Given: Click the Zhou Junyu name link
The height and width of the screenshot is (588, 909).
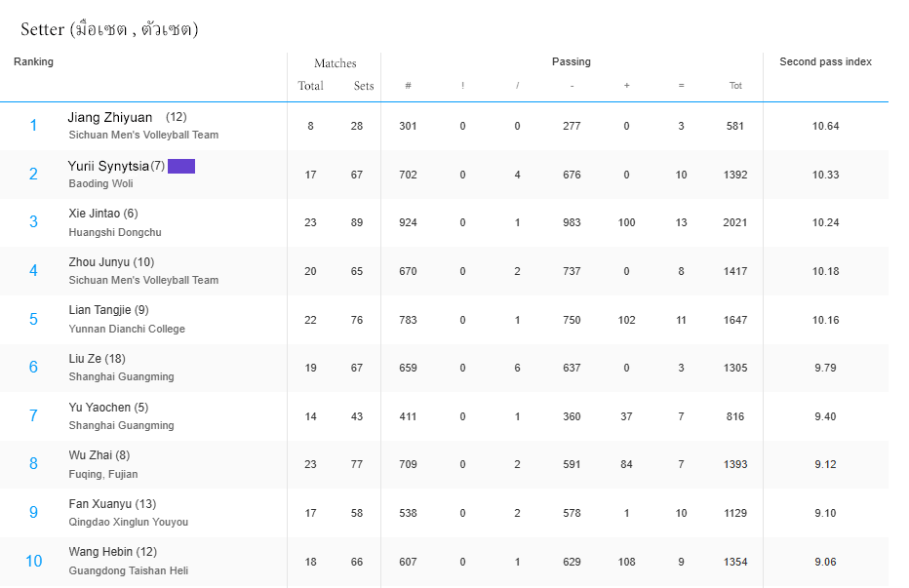Looking at the screenshot, I should click(x=99, y=262).
